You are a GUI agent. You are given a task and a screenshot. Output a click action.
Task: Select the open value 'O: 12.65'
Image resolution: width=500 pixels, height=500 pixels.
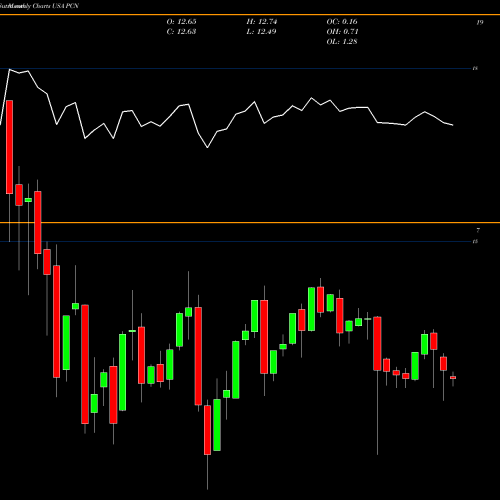pos(181,22)
